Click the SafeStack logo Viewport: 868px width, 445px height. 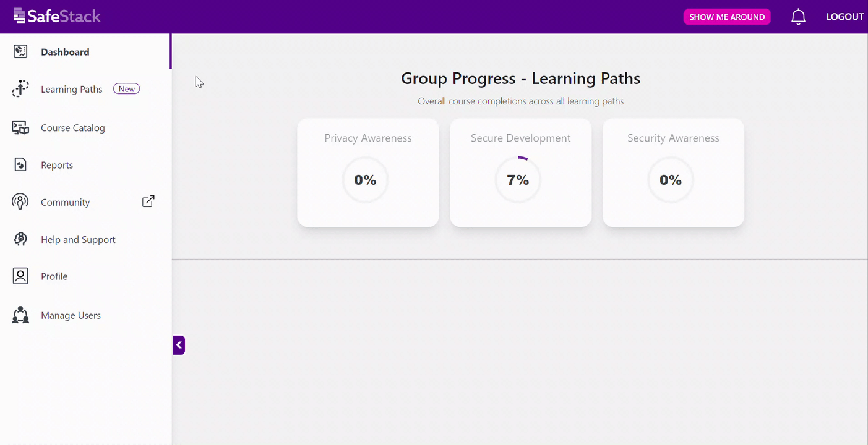[x=56, y=16]
